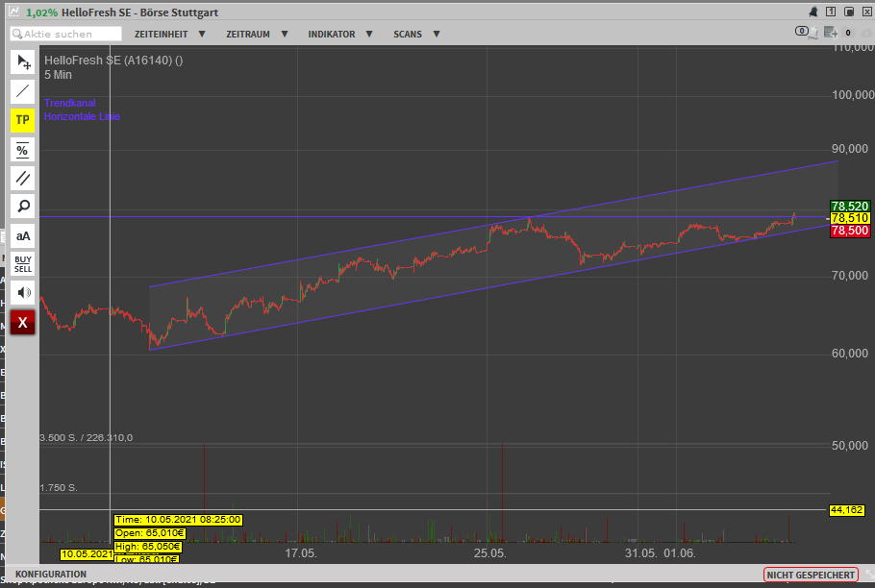Click the chart icon left of the window title
This screenshot has width=875, height=588.
(14, 12)
